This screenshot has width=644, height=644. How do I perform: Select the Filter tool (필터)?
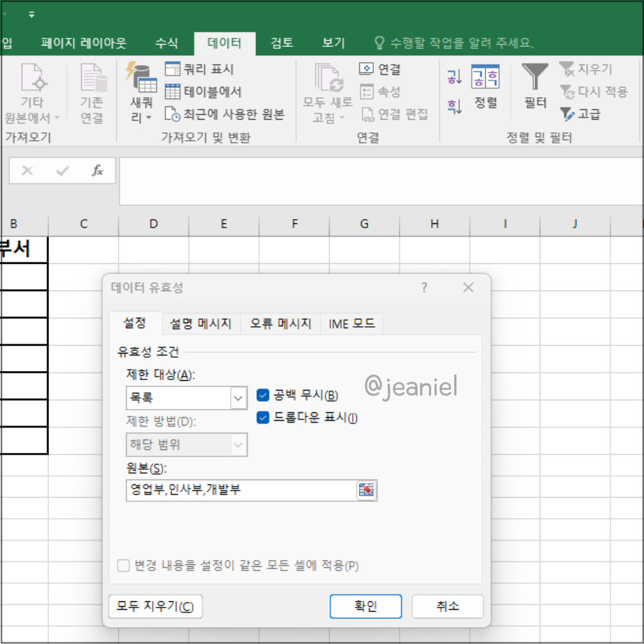[x=534, y=87]
